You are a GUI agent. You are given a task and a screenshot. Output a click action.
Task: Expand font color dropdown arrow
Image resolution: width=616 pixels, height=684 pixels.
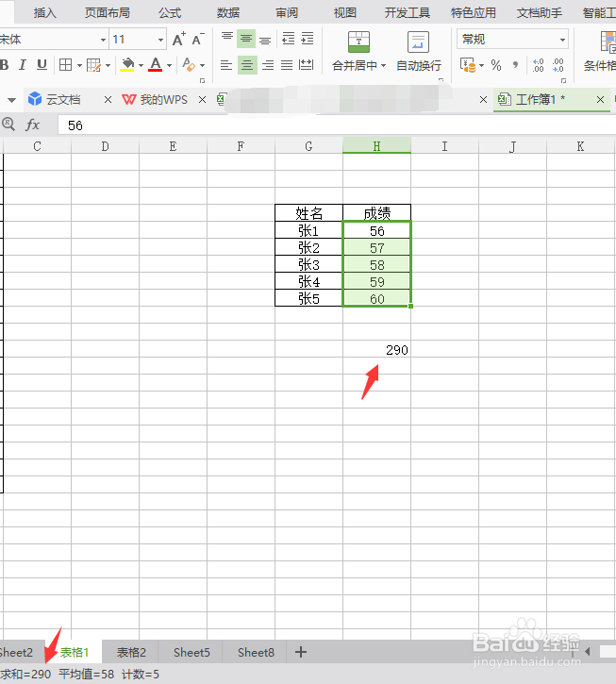(169, 65)
